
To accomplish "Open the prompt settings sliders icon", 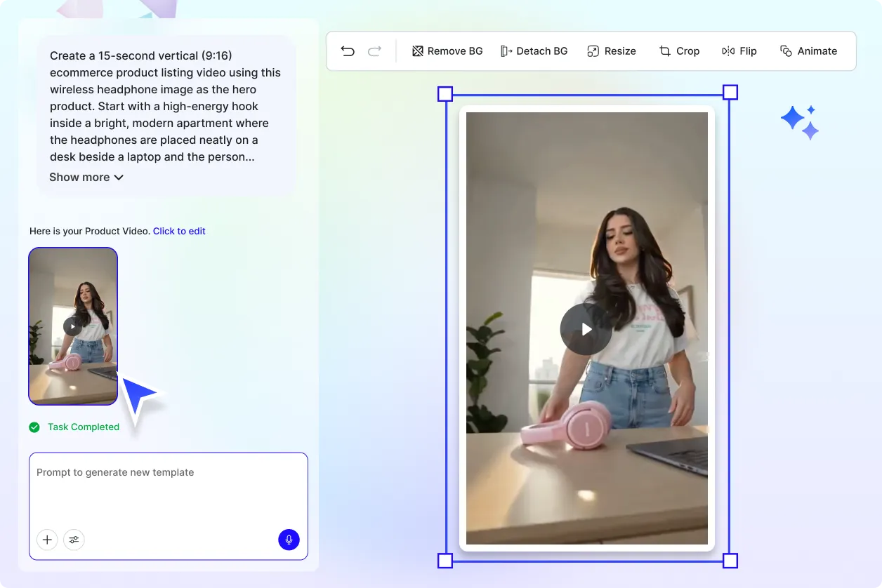I will pos(74,540).
